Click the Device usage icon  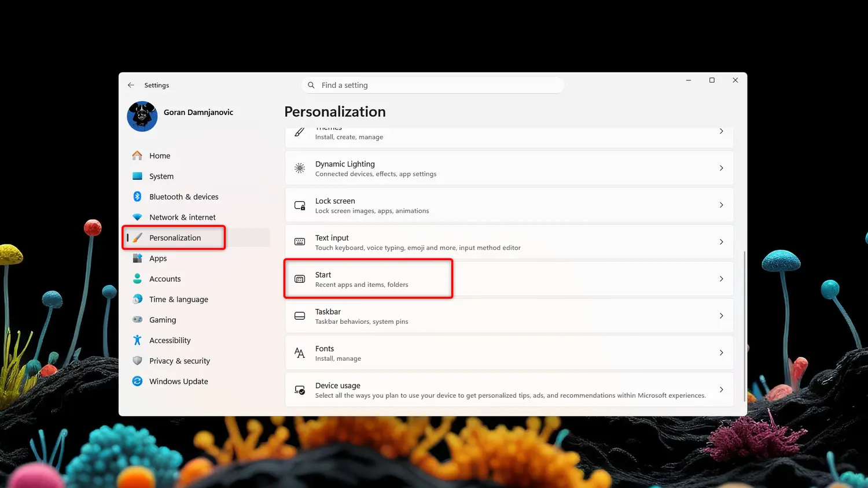(x=300, y=390)
